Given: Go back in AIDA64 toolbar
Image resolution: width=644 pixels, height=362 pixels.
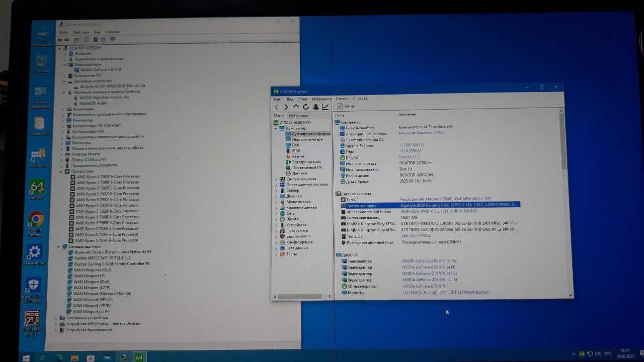Looking at the screenshot, I should click(x=277, y=107).
